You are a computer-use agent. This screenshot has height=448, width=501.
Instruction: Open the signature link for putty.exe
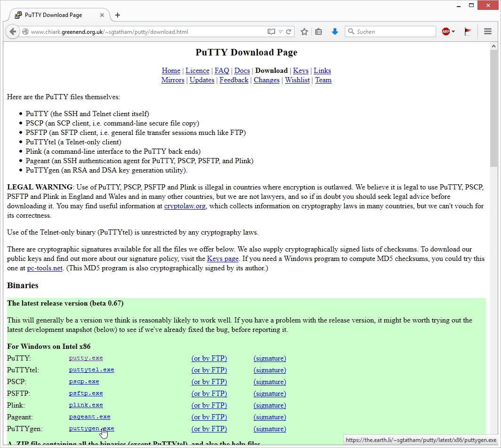(270, 358)
